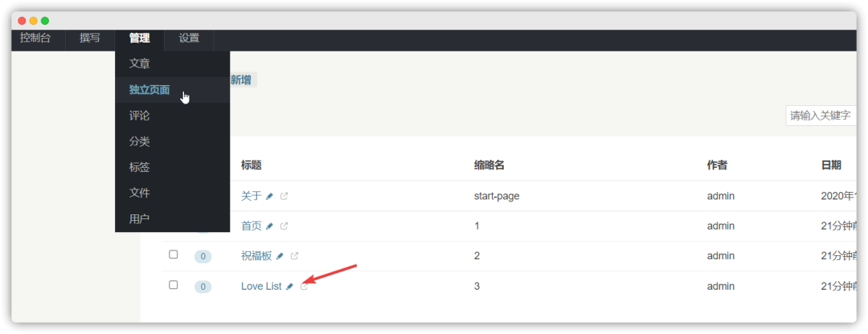Click the green maximize window button
The height and width of the screenshot is (334, 868).
[x=45, y=21]
